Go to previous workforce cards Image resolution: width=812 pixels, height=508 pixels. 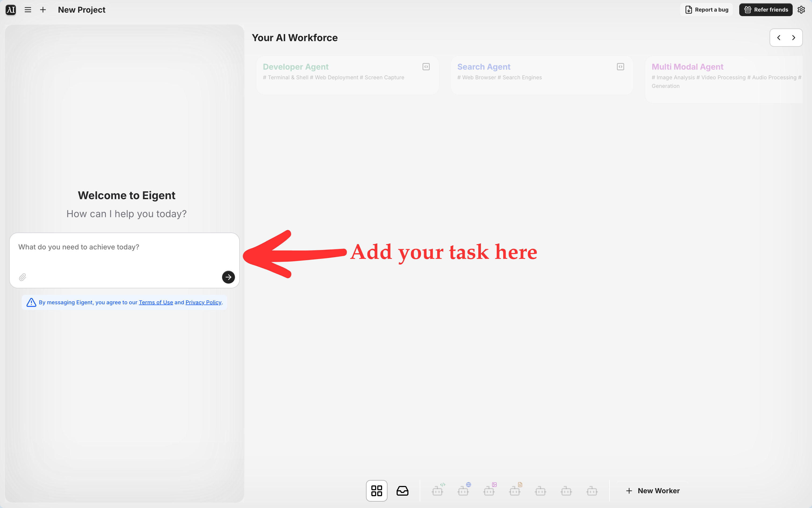click(x=779, y=38)
